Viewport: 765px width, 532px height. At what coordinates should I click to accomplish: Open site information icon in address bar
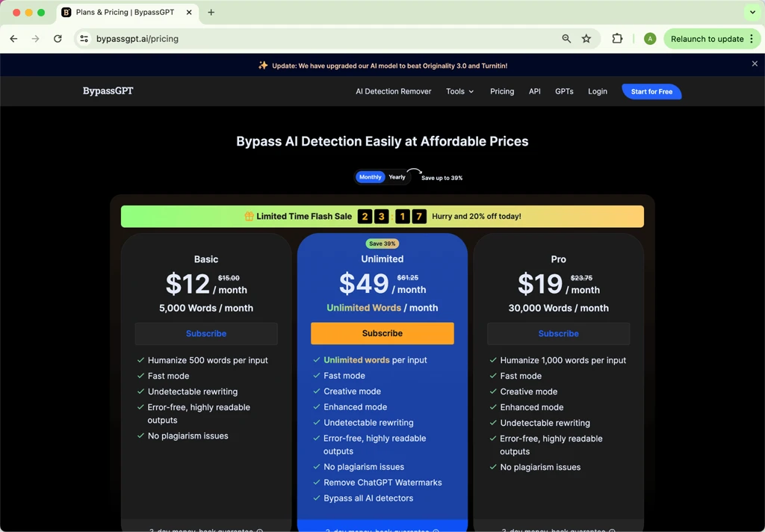click(x=84, y=39)
